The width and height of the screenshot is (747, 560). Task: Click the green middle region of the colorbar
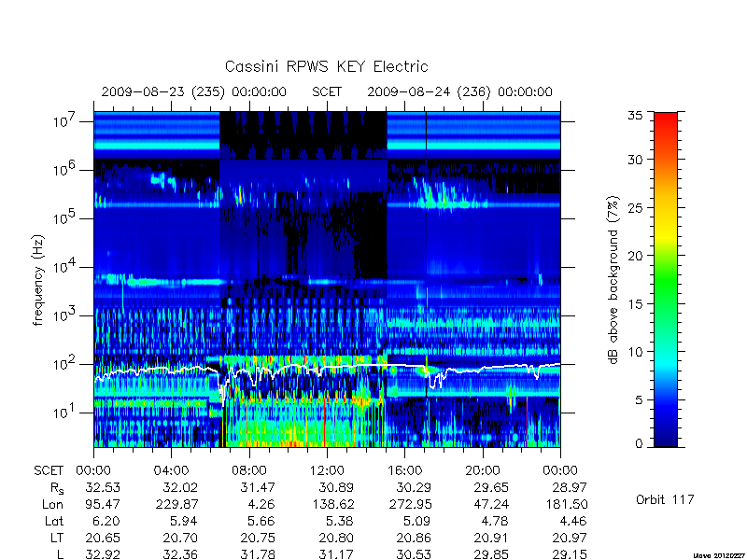coord(666,281)
